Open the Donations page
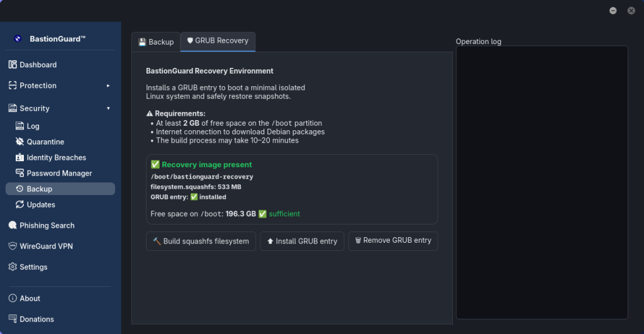The width and height of the screenshot is (644, 334). [x=60, y=319]
